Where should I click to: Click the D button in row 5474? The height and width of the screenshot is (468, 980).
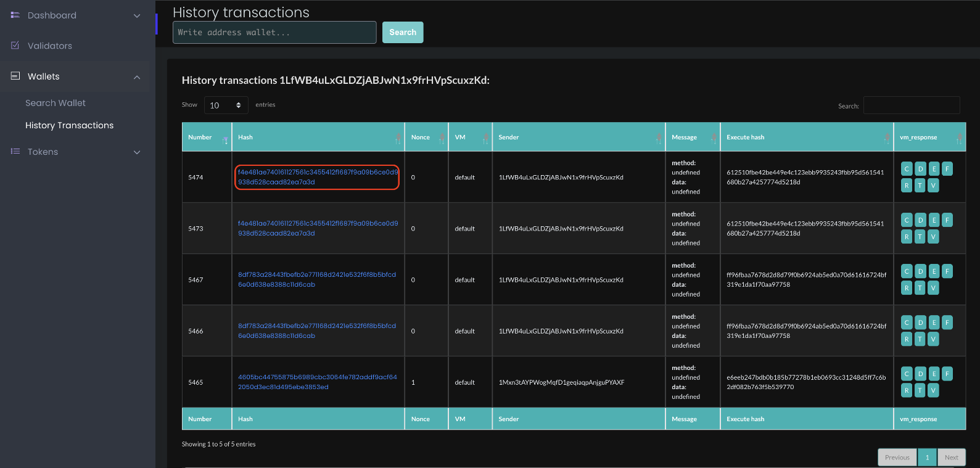tap(920, 169)
